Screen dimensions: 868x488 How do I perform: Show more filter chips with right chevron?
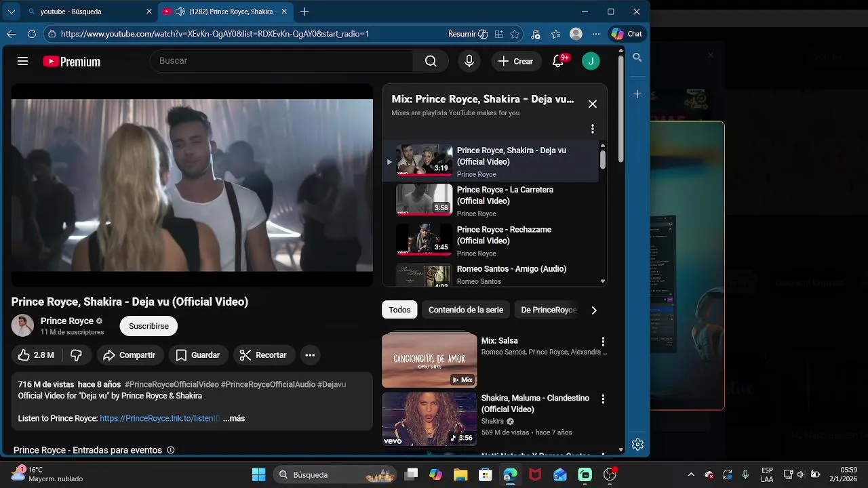pyautogui.click(x=594, y=310)
